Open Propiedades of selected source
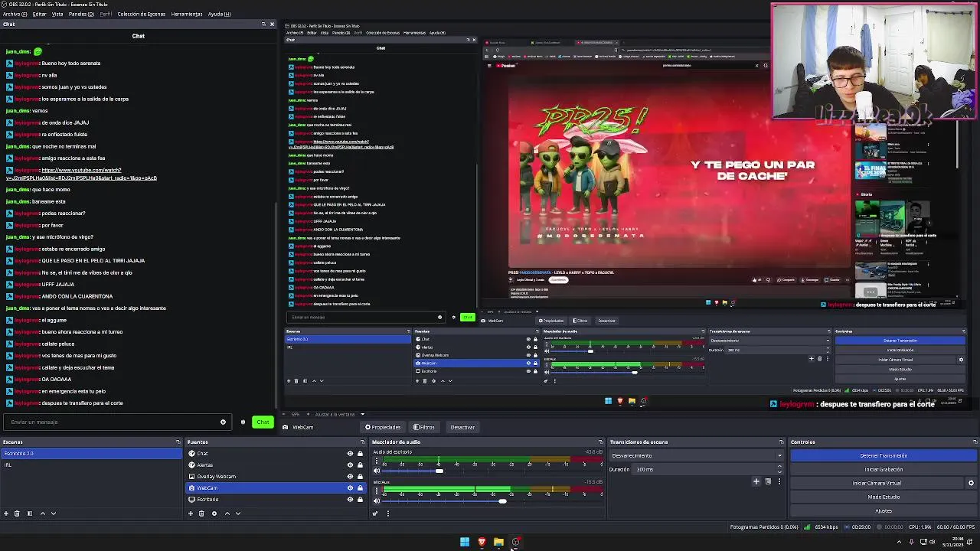The width and height of the screenshot is (980, 551). (383, 427)
